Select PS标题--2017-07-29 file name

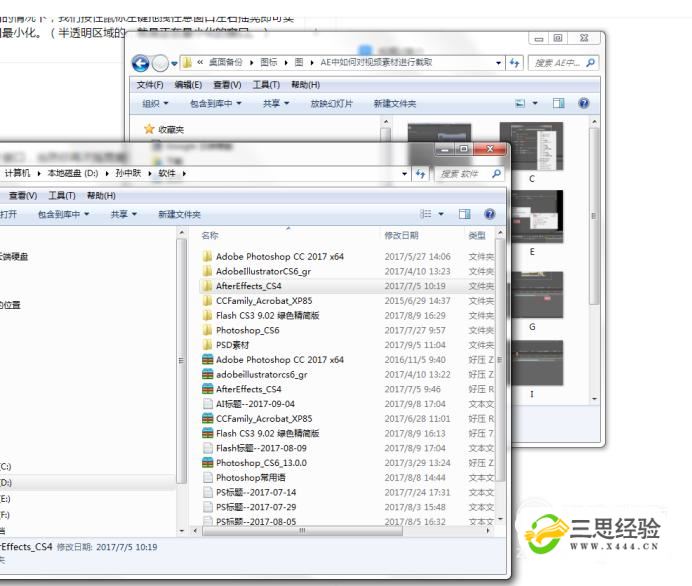tap(256, 507)
